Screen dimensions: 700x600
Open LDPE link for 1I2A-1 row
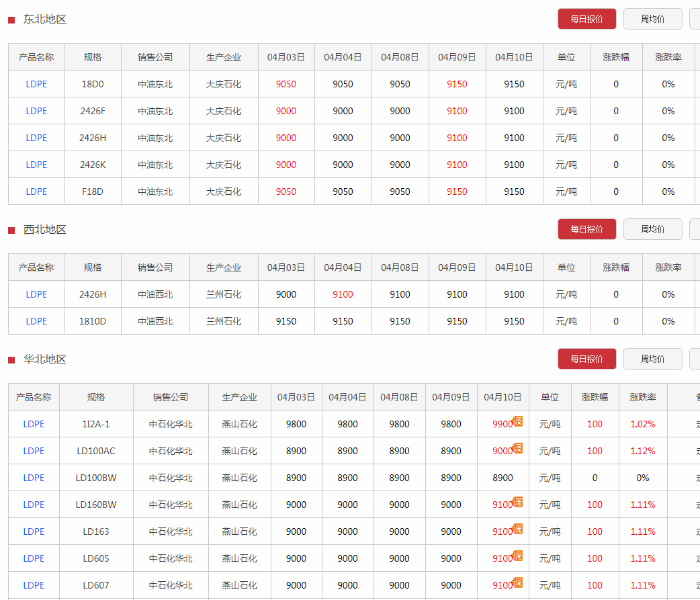[34, 424]
